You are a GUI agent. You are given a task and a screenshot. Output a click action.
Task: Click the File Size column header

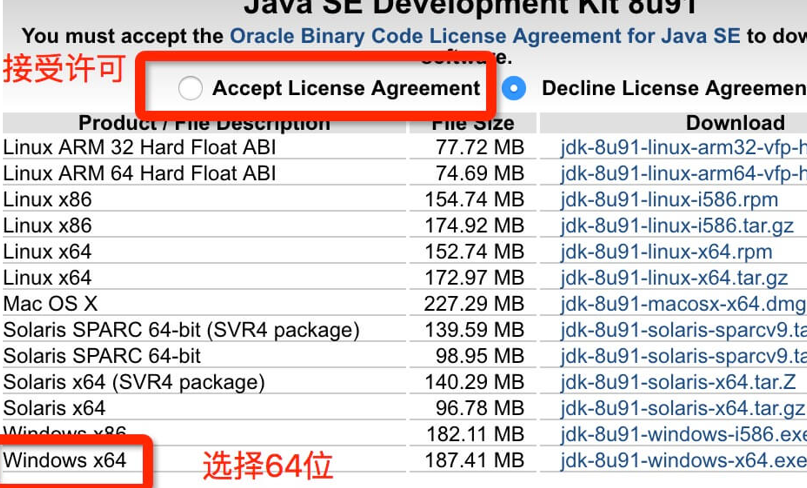473,124
